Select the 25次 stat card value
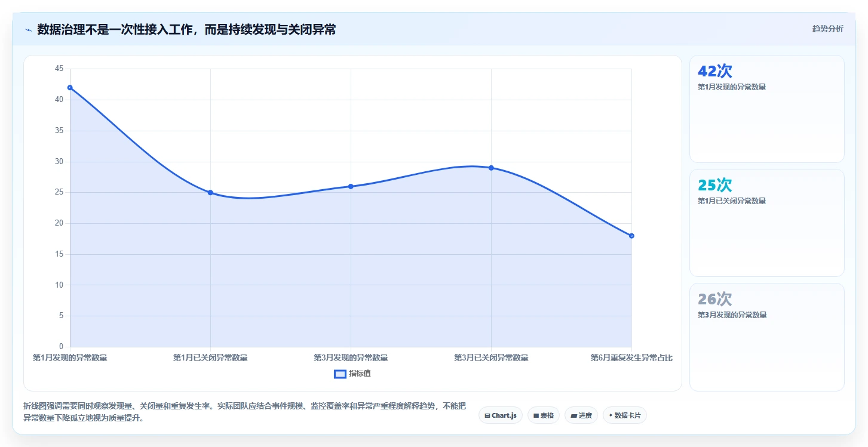 point(715,185)
